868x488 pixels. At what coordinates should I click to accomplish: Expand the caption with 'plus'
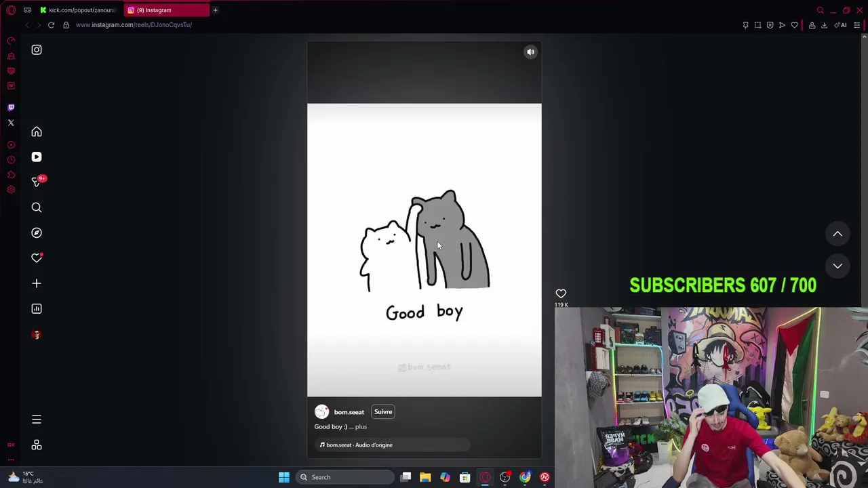coord(361,426)
